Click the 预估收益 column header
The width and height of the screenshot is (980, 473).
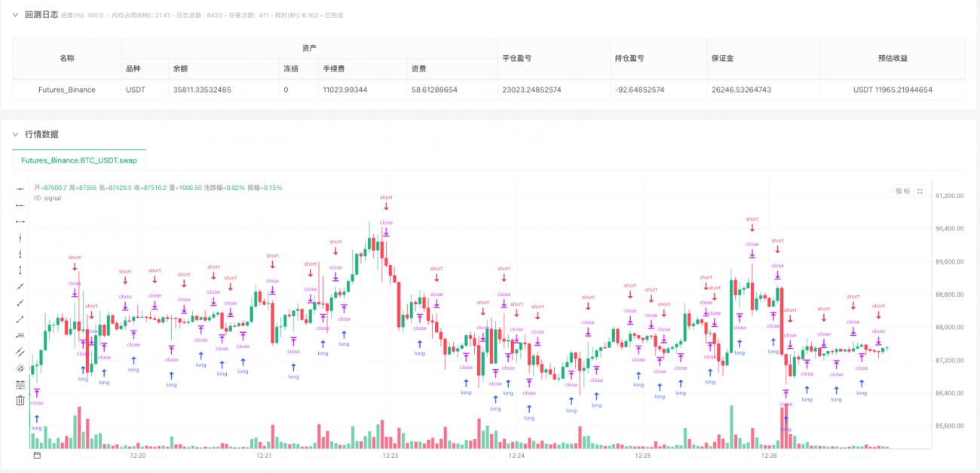coord(893,58)
